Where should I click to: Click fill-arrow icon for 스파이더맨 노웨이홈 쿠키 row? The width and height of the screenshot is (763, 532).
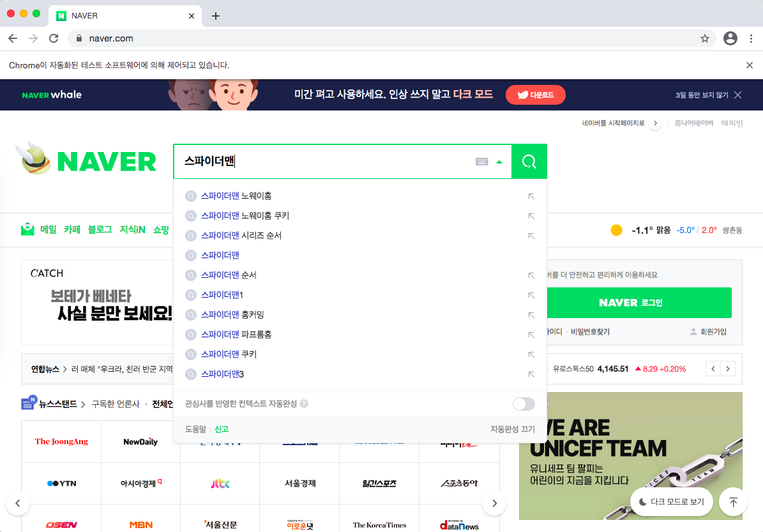(x=531, y=216)
